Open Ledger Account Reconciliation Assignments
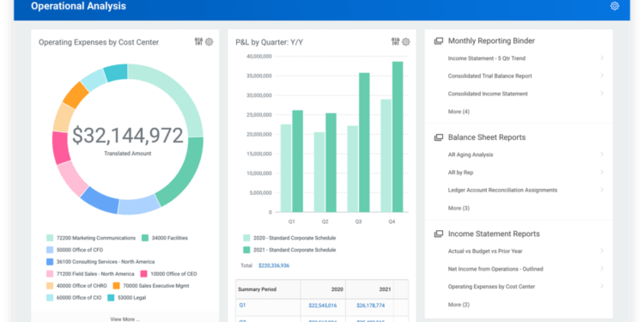The width and height of the screenshot is (644, 322). (x=502, y=190)
